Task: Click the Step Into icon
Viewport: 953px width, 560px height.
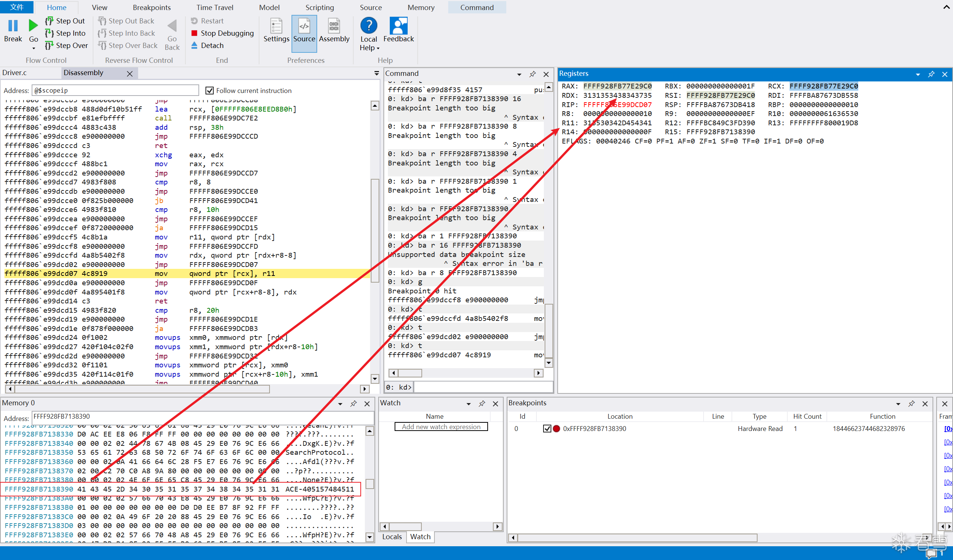Action: coord(49,33)
